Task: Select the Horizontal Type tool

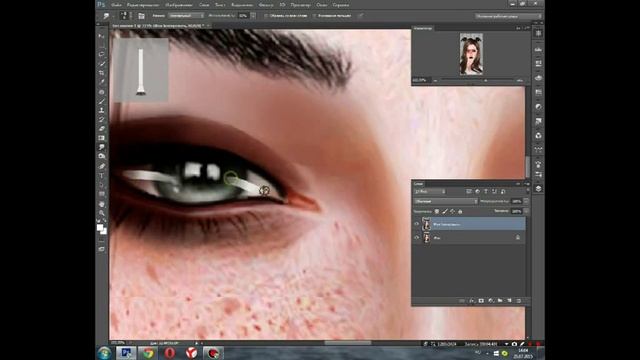Action: click(101, 176)
